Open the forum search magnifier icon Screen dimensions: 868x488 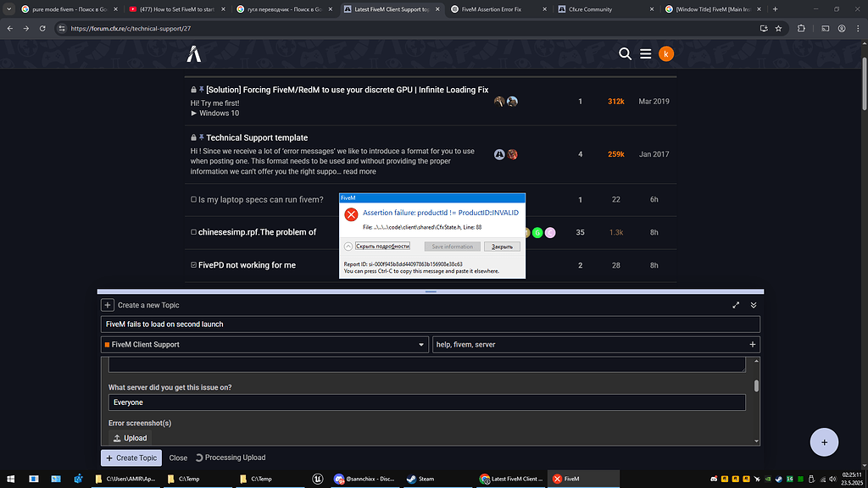coord(626,53)
